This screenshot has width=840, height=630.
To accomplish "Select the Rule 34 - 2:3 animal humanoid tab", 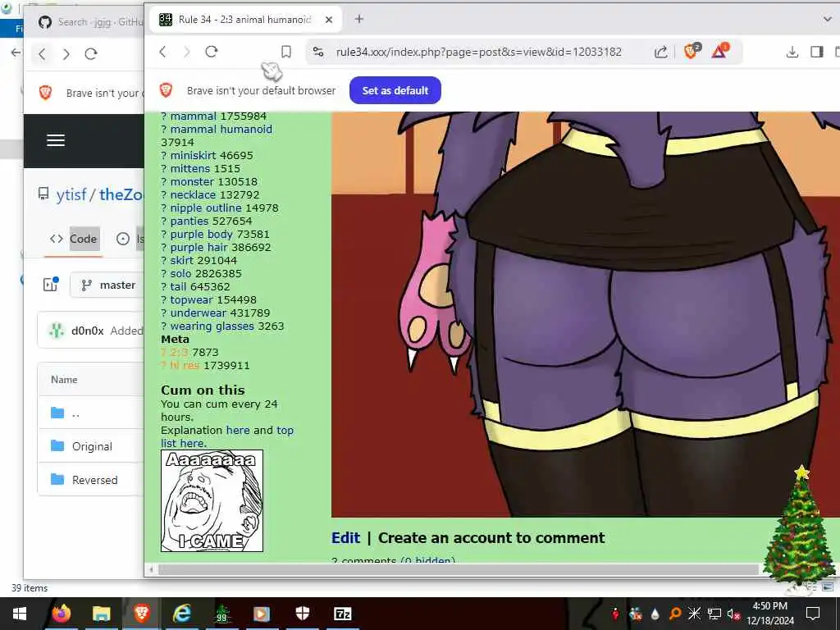I will pos(244,20).
